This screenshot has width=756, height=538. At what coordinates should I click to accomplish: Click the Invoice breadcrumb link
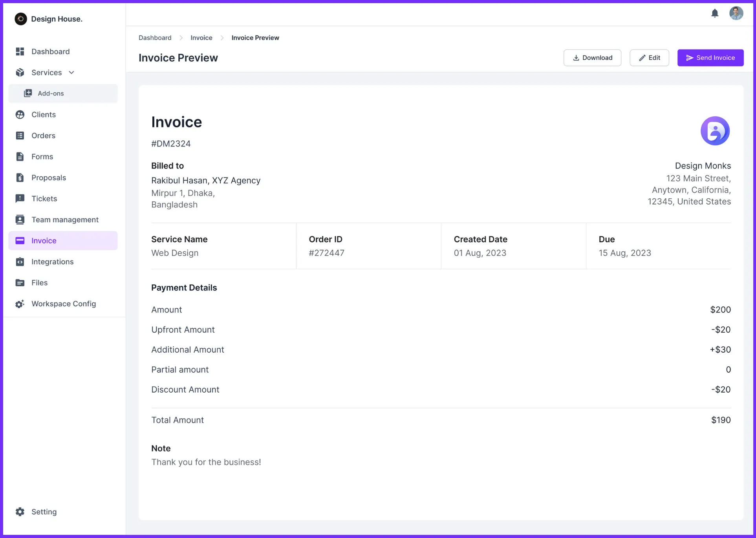click(x=201, y=38)
